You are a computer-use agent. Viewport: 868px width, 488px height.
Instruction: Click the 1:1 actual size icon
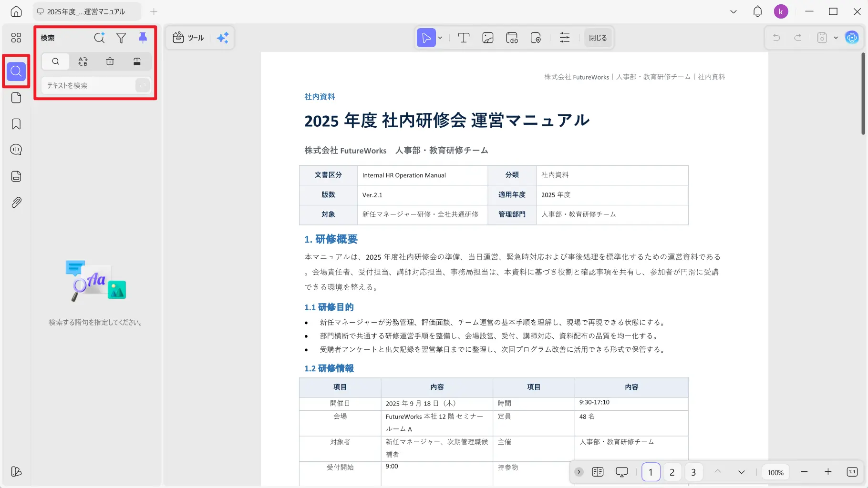pos(852,472)
